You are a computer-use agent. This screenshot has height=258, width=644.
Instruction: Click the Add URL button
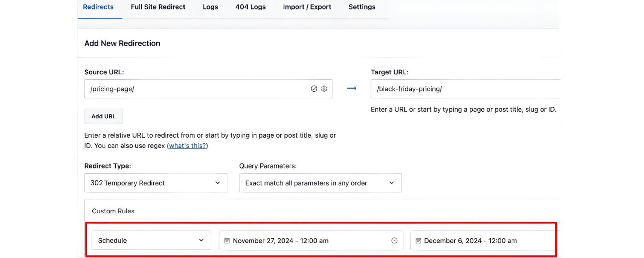[103, 116]
